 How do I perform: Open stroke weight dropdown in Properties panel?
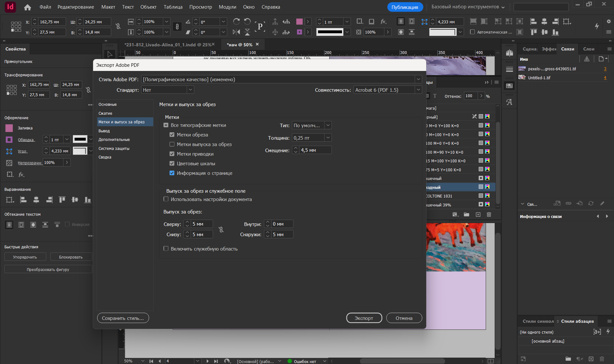tap(67, 139)
